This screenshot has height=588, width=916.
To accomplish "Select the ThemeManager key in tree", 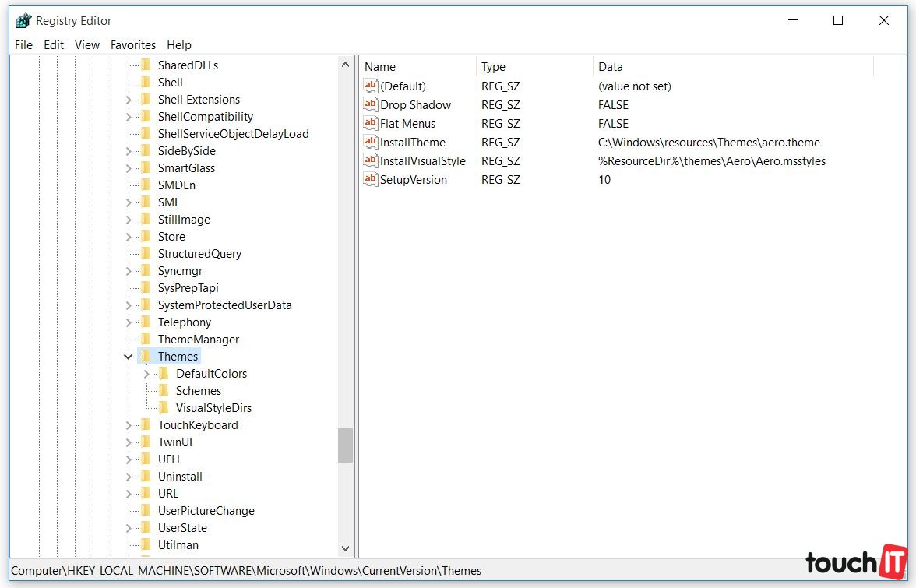I will [198, 340].
